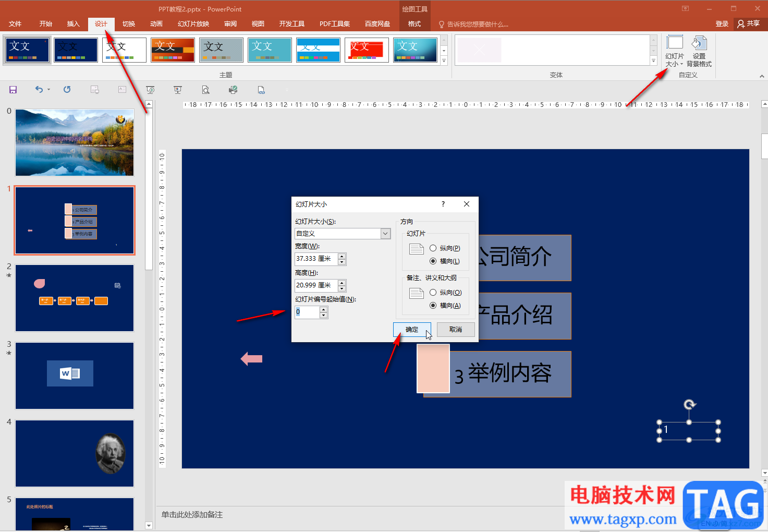Repeat the last action icon
This screenshot has width=768, height=532.
click(67, 90)
